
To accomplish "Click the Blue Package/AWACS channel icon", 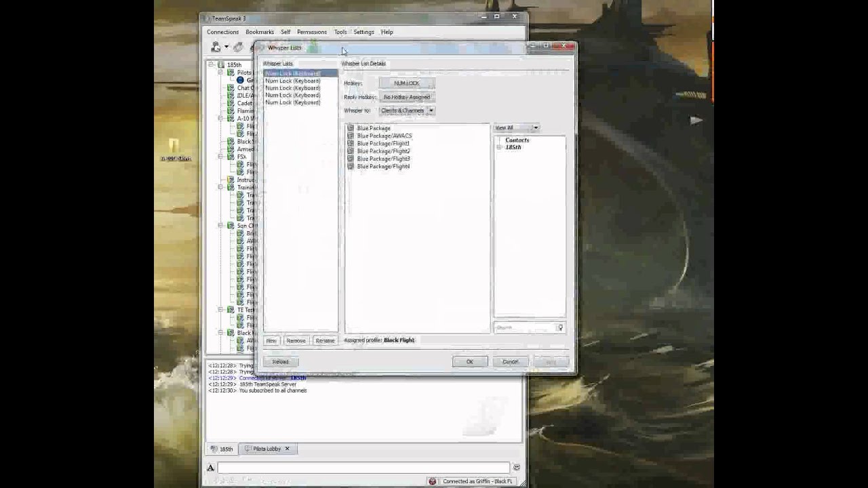I will pyautogui.click(x=351, y=136).
